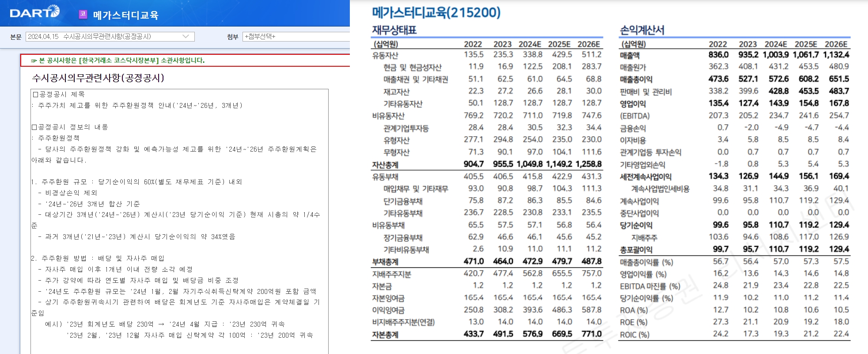
Task: Click the 비지배주주지분(연결) row label
Action: [x=403, y=322]
